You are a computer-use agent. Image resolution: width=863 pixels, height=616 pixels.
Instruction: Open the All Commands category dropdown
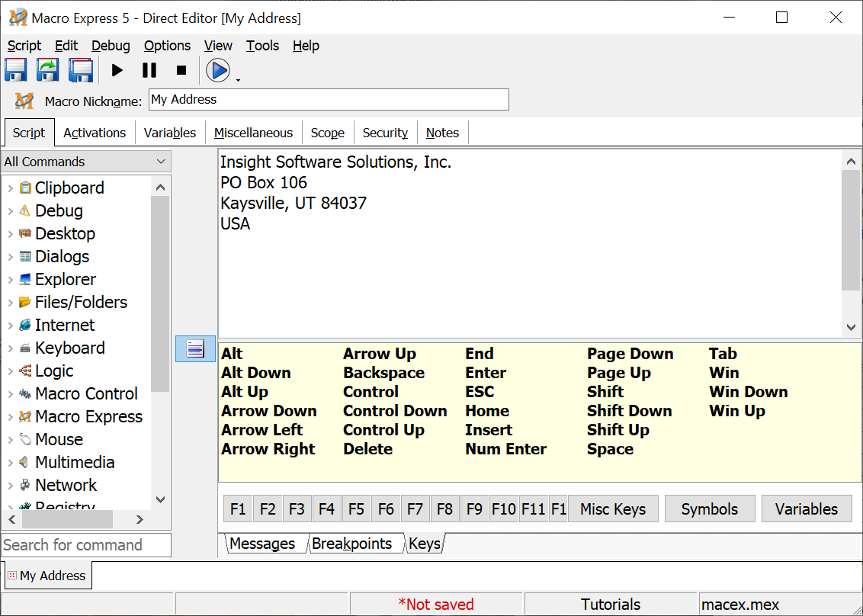(86, 162)
